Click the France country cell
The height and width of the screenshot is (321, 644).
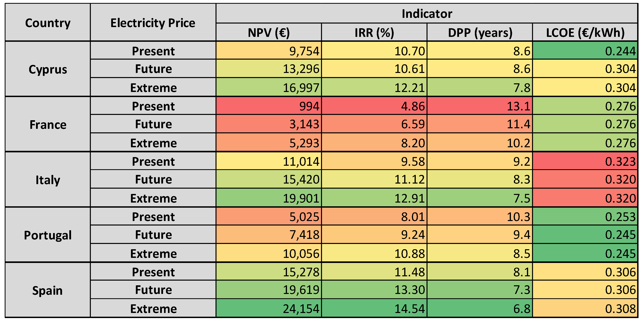pyautogui.click(x=48, y=125)
